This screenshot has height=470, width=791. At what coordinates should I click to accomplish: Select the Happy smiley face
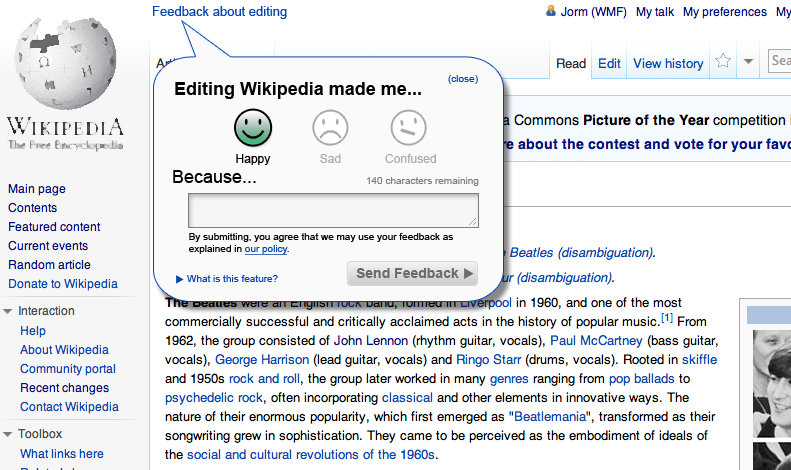(x=253, y=128)
